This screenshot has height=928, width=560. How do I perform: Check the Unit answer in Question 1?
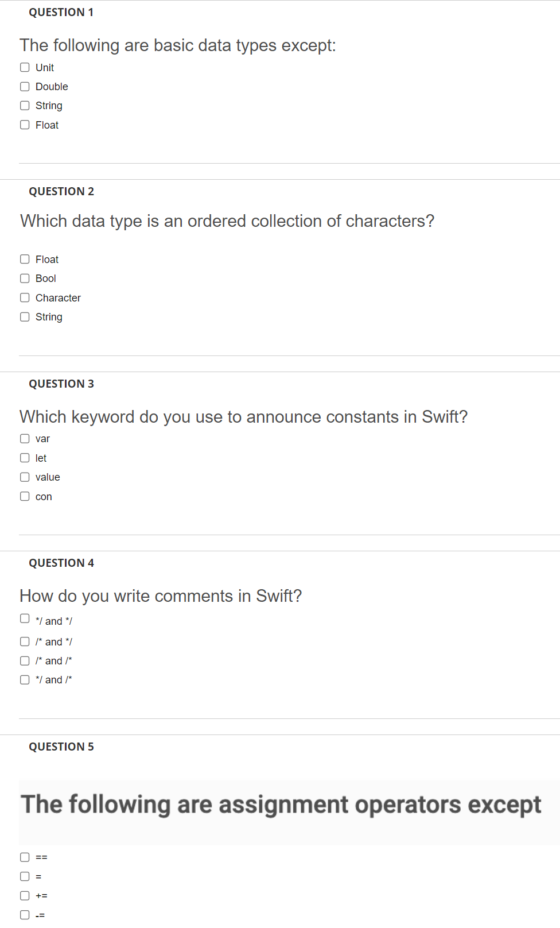[25, 67]
